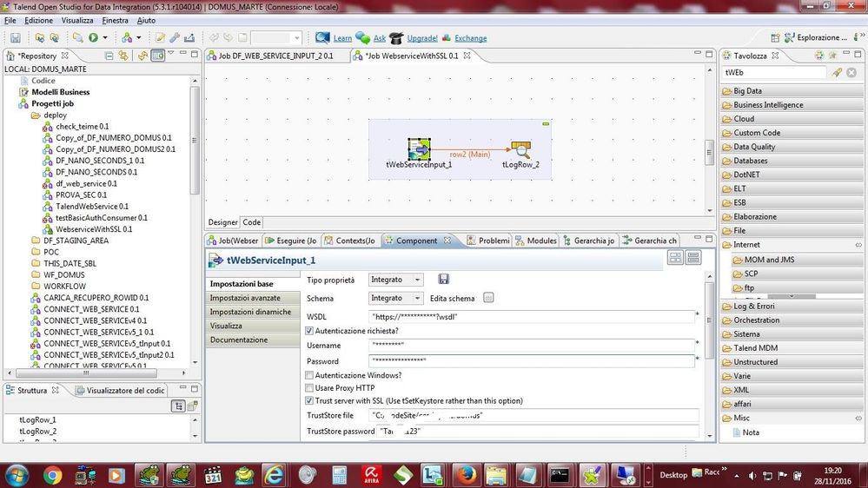Click the Learn magnifier icon
868x488 pixels.
pyautogui.click(x=322, y=37)
